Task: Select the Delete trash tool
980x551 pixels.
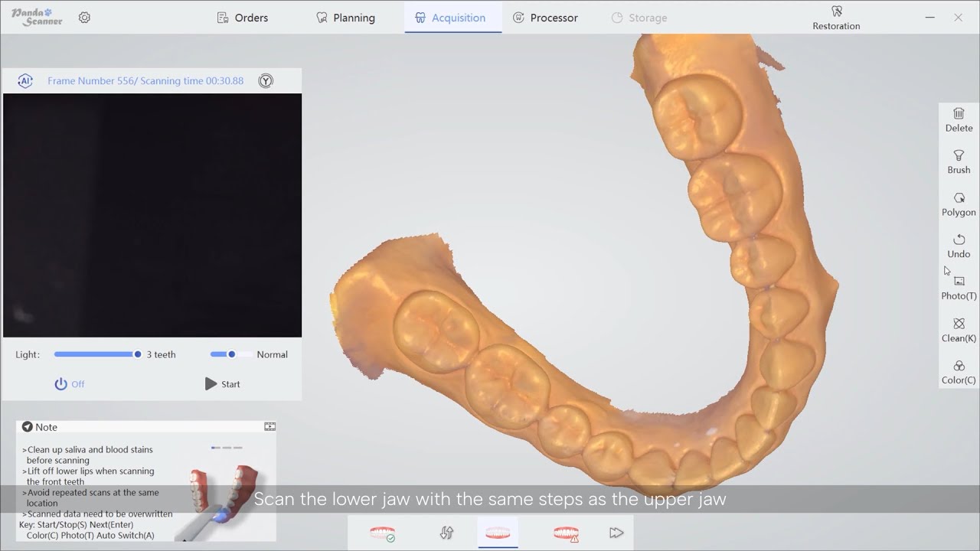Action: [x=959, y=119]
